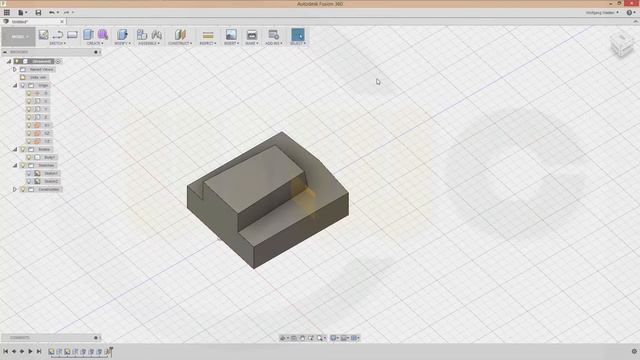Select the Inspect measure icon
640x360 pixels.
[208, 35]
